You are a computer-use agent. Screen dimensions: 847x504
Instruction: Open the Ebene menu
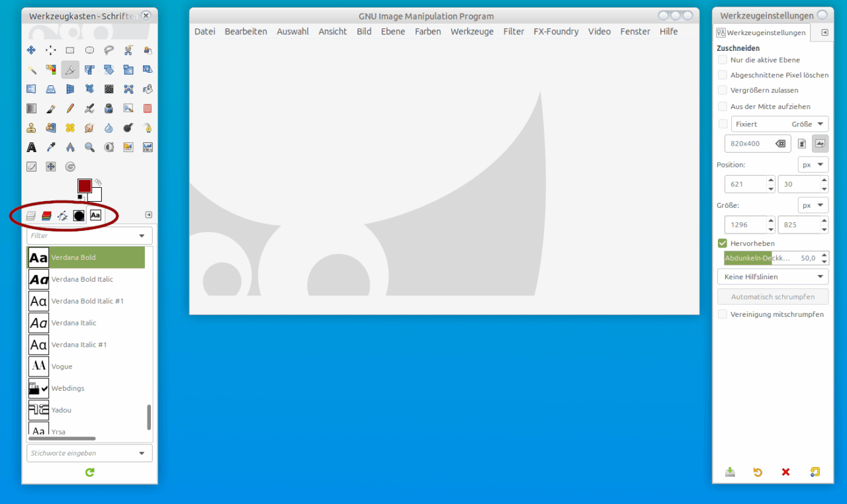tap(393, 31)
